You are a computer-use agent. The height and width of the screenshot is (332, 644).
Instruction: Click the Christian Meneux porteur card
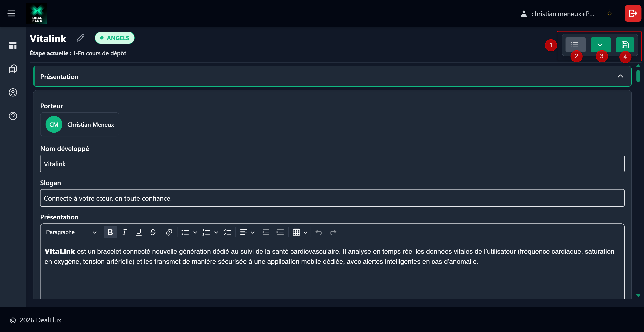pos(80,124)
